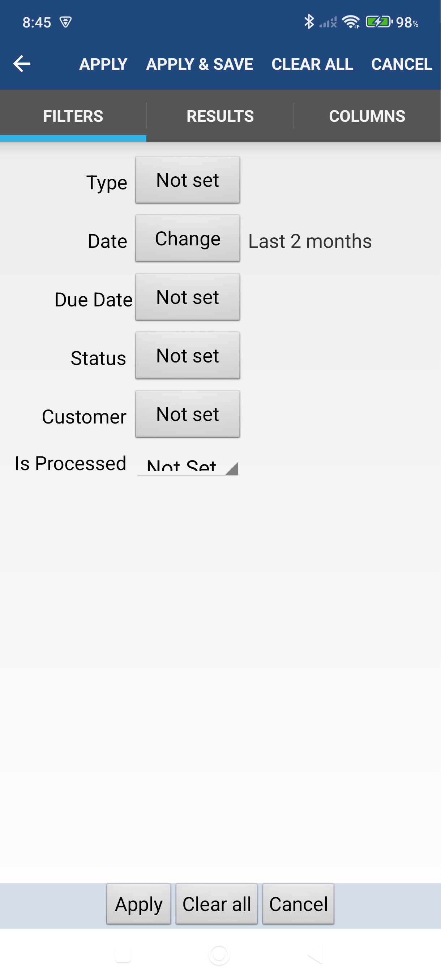Tap CLEAR ALL in the top bar

[x=312, y=64]
